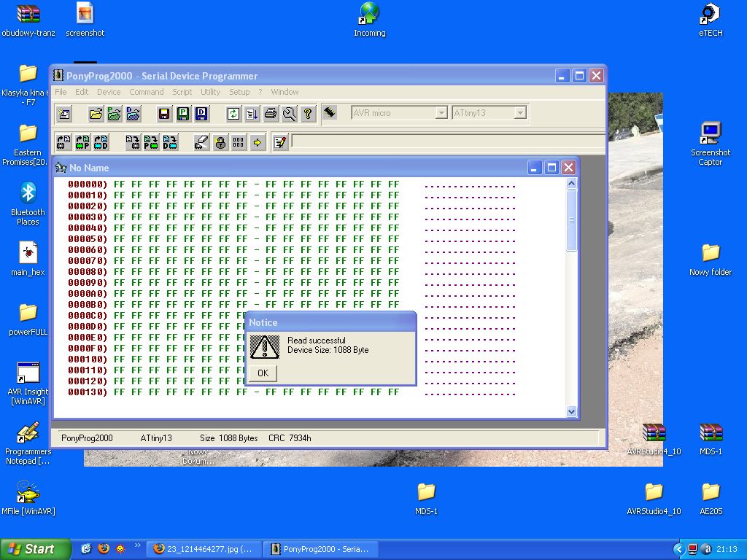Screen dimensions: 747x560
Task: Open the Utility menu
Action: click(x=210, y=92)
